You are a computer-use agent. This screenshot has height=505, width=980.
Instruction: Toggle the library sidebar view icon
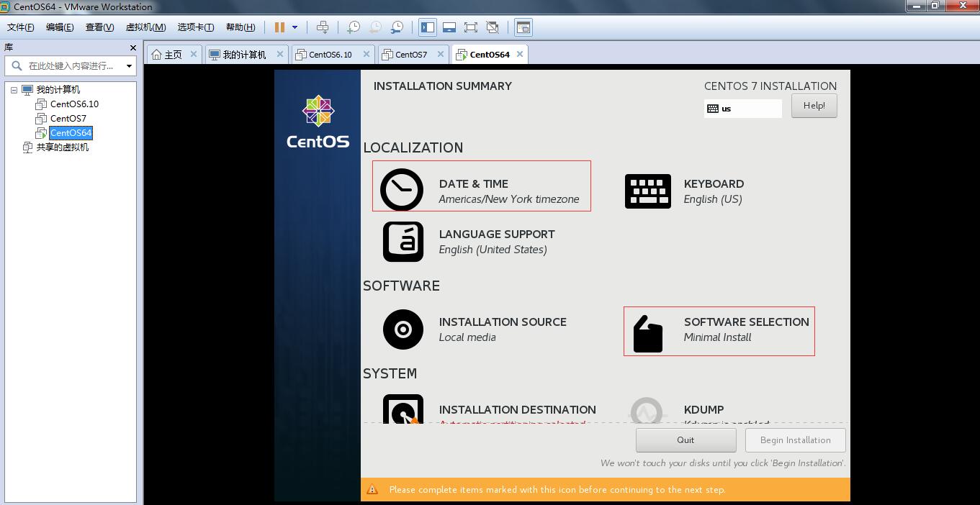(428, 27)
